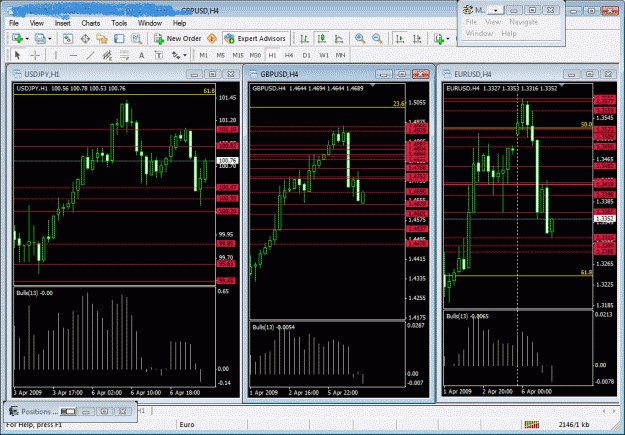
Task: Switch timeframe to M30
Action: (x=255, y=55)
